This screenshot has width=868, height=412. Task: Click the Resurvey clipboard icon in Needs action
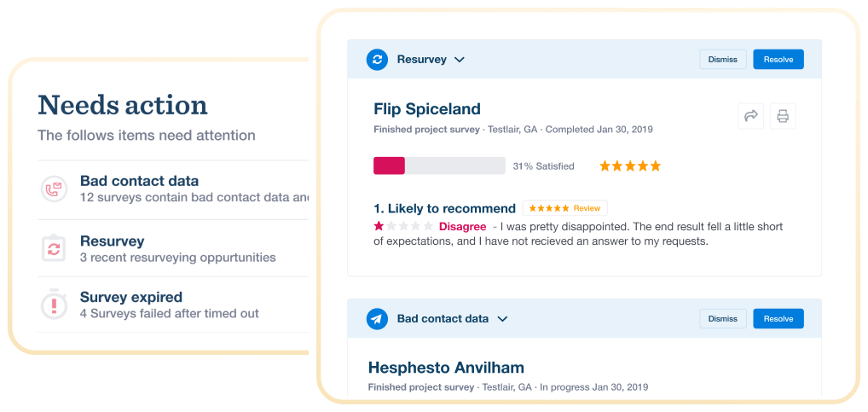55,248
